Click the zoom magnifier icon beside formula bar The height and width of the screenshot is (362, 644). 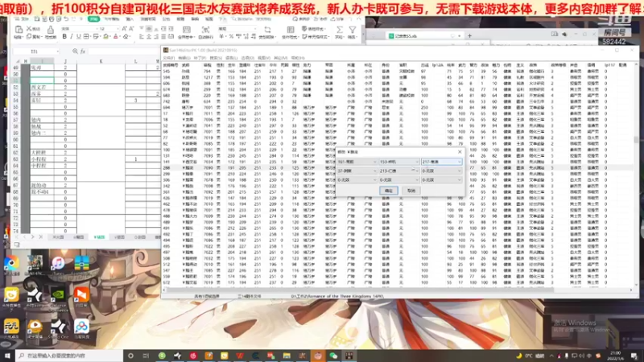[75, 51]
